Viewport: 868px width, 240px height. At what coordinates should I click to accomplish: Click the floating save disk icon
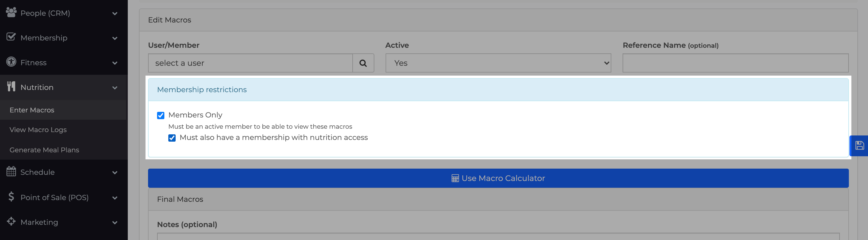tap(859, 145)
